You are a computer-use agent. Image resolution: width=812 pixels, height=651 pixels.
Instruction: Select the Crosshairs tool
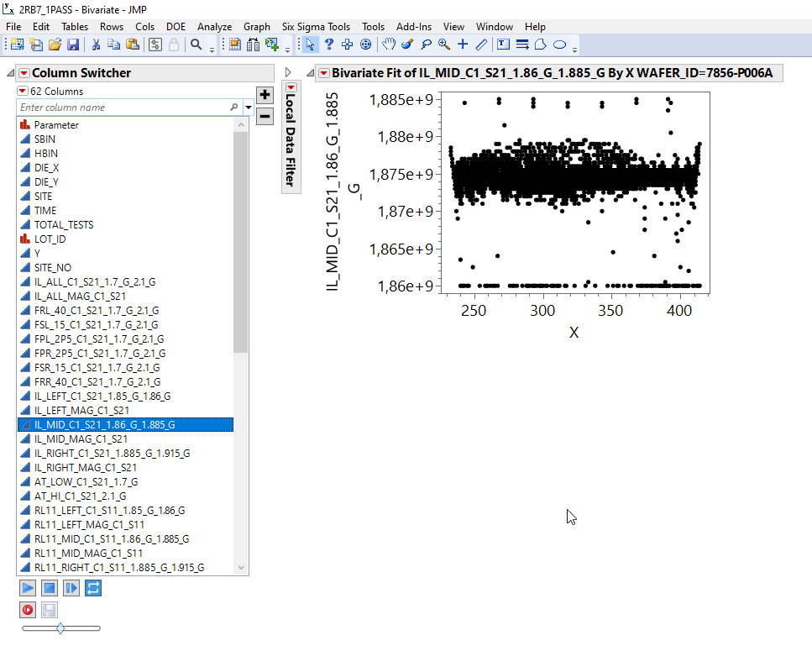[x=464, y=45]
